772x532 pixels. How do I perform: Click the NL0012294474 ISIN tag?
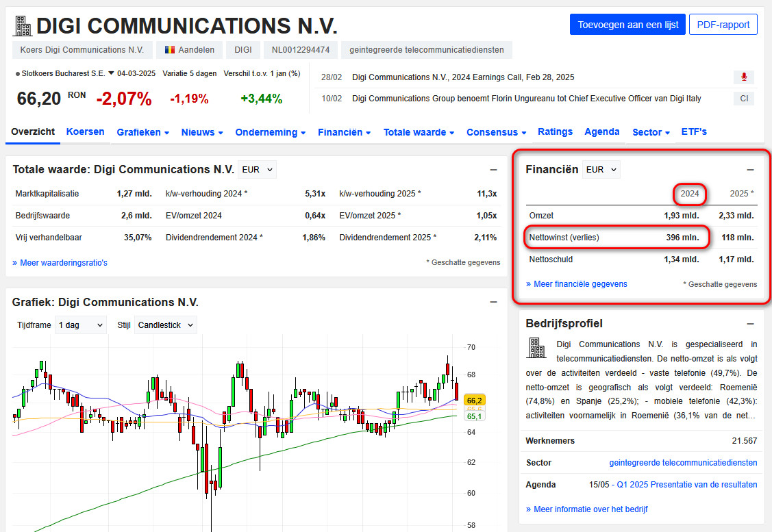click(301, 50)
